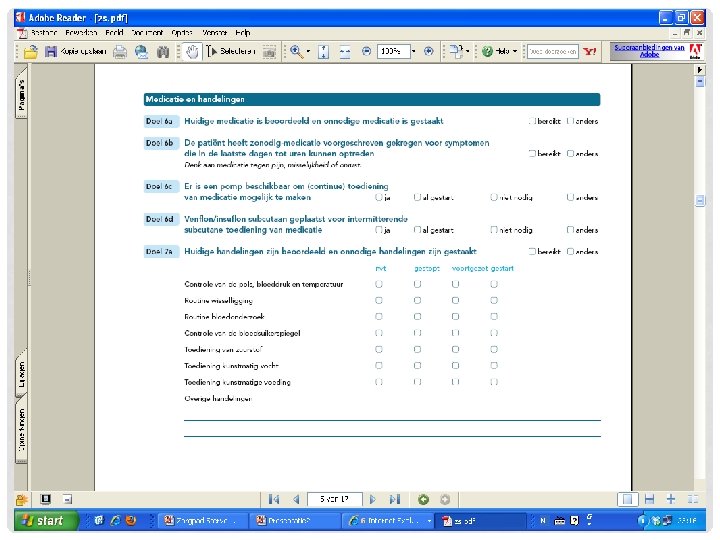Open Firefox from quick launch
Screen dimensions: 720x540
[131, 520]
